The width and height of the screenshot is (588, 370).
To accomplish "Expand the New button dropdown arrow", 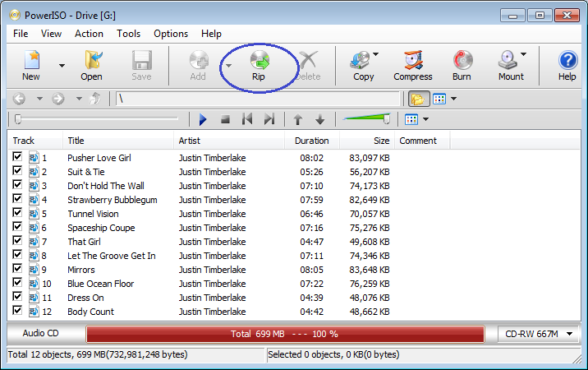I will pos(62,66).
